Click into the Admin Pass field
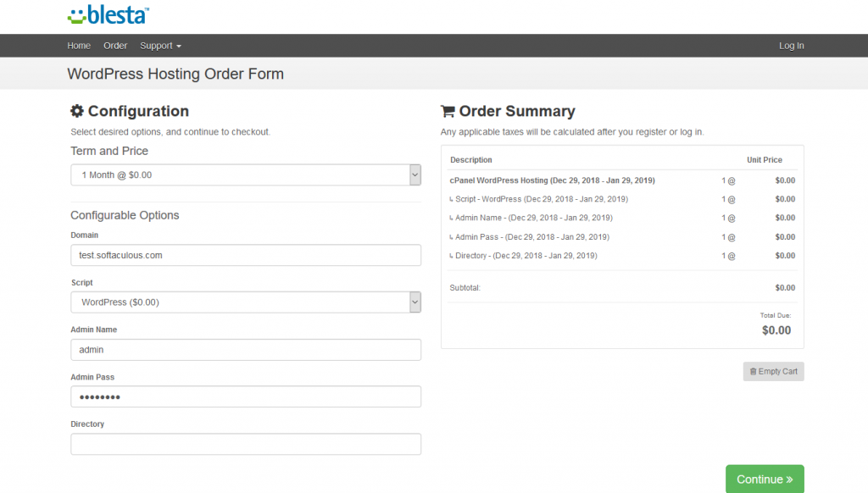The width and height of the screenshot is (868, 493). point(246,396)
